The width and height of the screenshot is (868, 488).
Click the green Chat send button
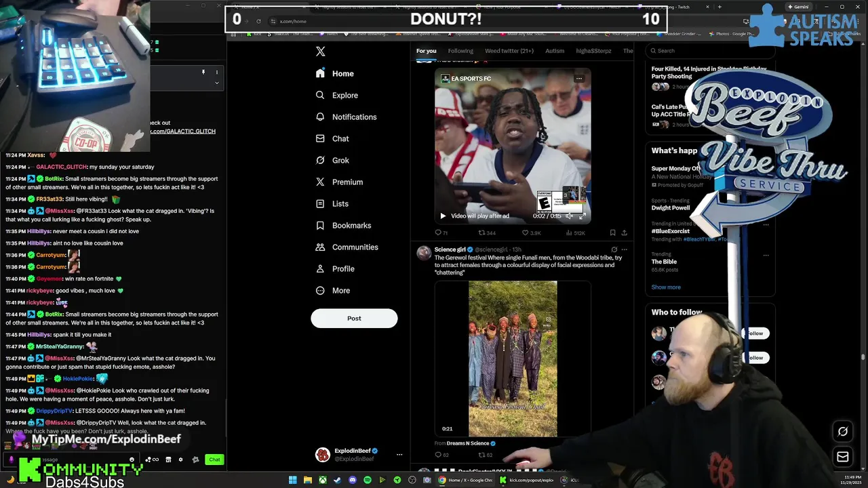[x=214, y=460]
